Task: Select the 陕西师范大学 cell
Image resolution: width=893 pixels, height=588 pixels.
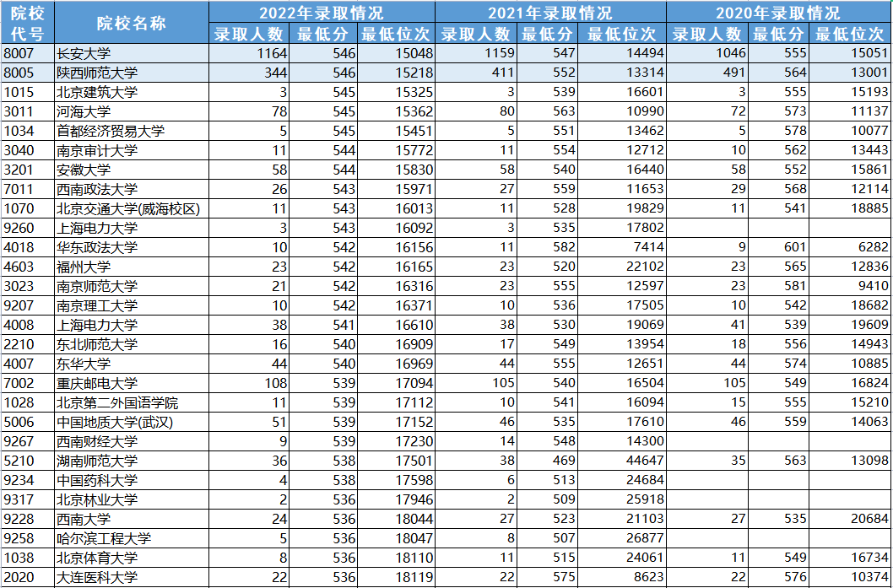Action: point(132,73)
